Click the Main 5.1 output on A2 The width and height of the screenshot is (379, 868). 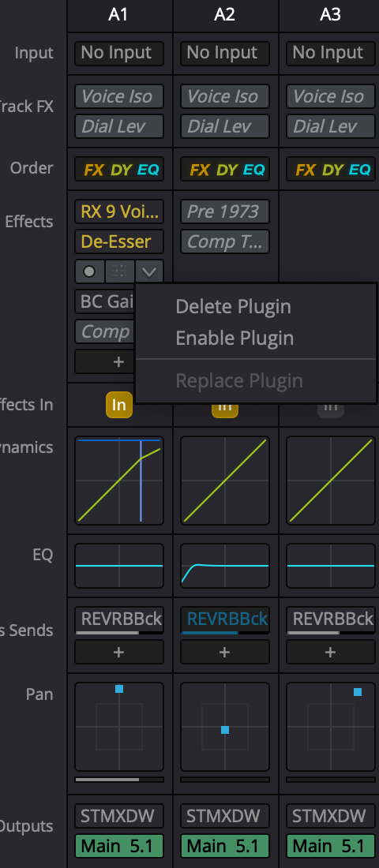(225, 846)
